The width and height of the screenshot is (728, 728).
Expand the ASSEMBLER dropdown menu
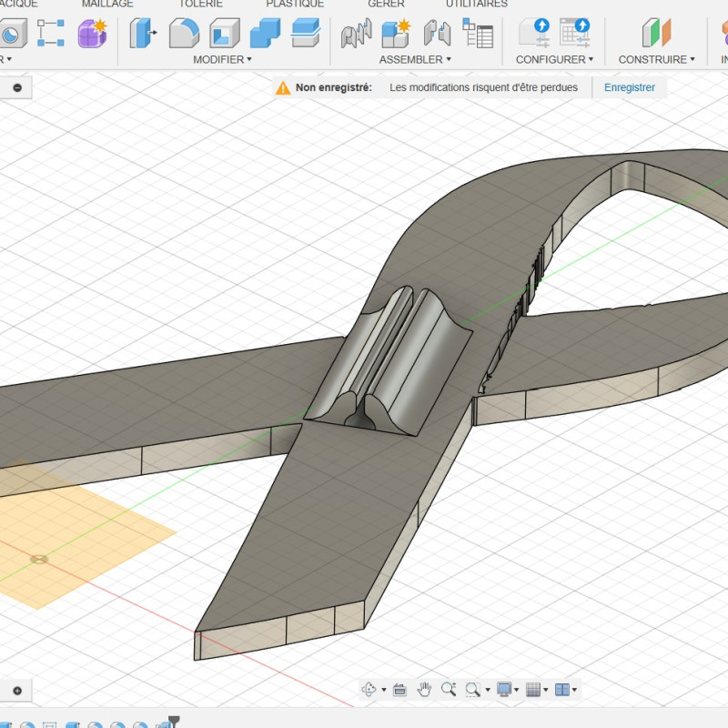[415, 59]
